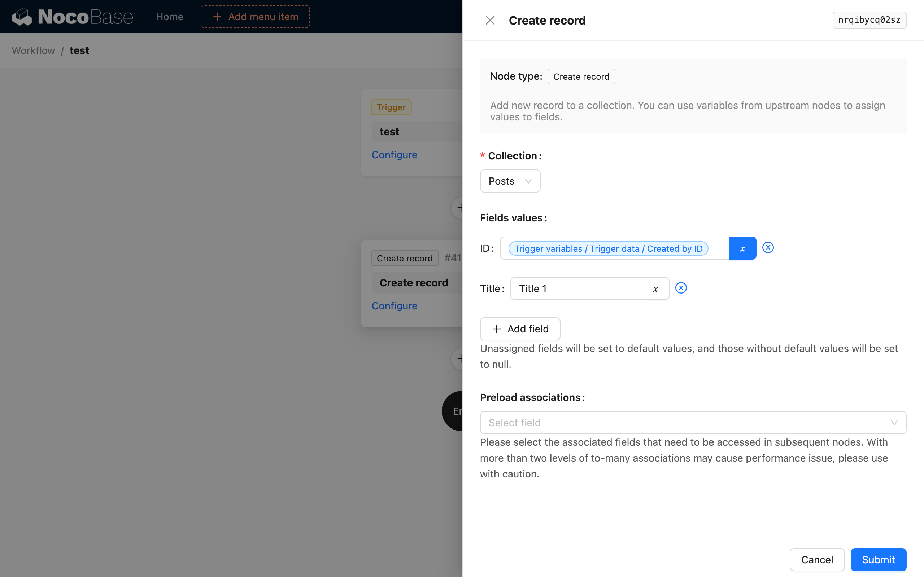924x577 pixels.
Task: Click the plus icon below the Create record node
Action: [461, 359]
